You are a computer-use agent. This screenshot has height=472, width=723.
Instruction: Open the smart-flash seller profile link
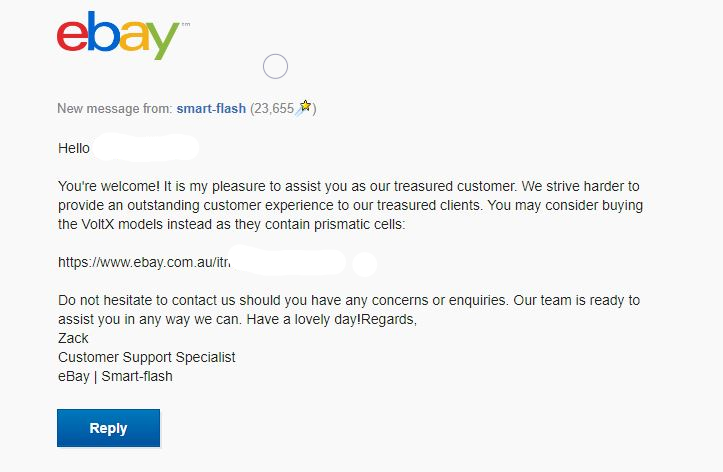(x=213, y=109)
